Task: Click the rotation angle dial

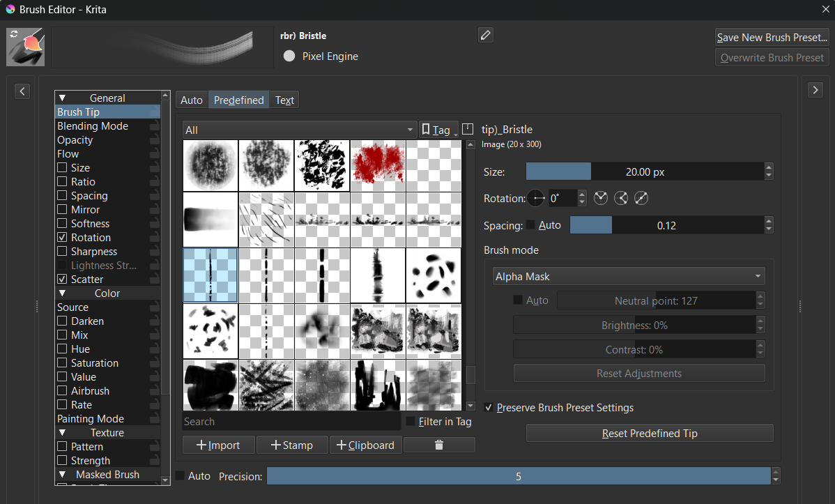Action: 536,199
